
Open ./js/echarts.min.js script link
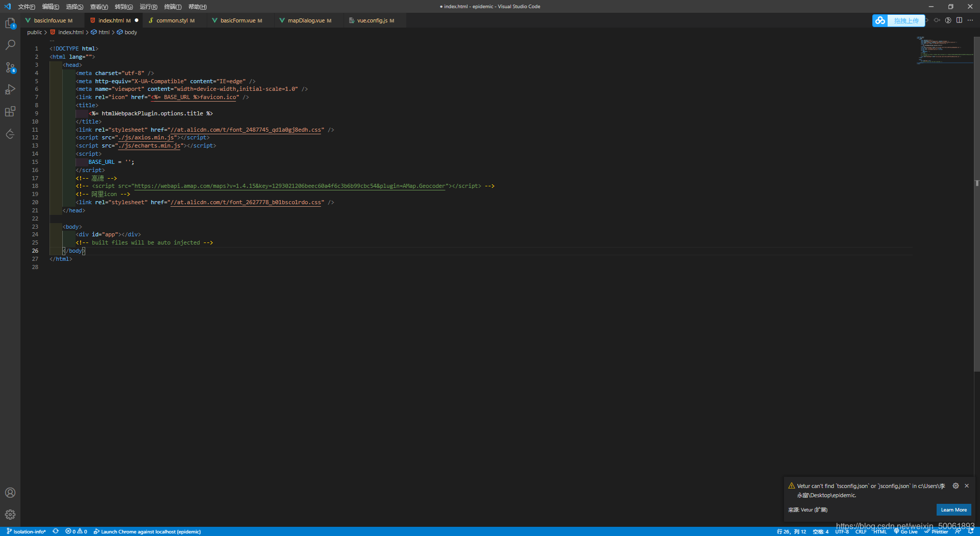point(150,145)
